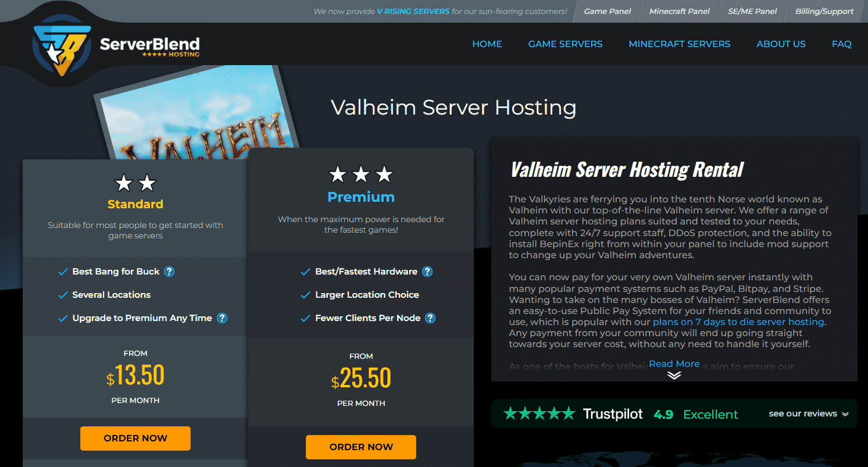Open help icon beside Best/Fastest Hardware

[427, 272]
